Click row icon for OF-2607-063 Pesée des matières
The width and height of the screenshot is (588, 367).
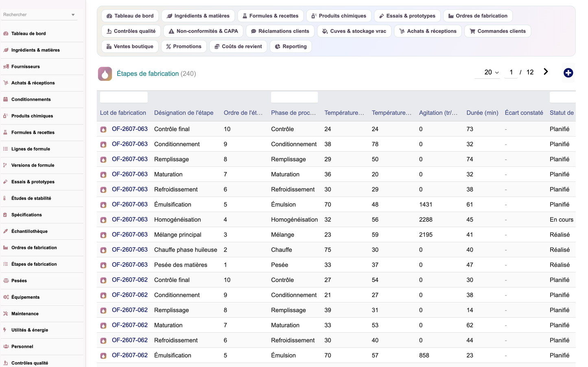(103, 265)
